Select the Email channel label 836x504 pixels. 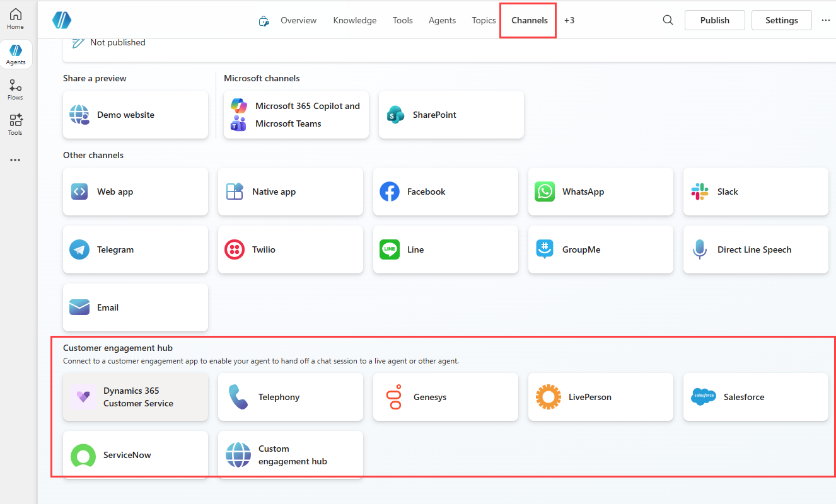coord(108,307)
